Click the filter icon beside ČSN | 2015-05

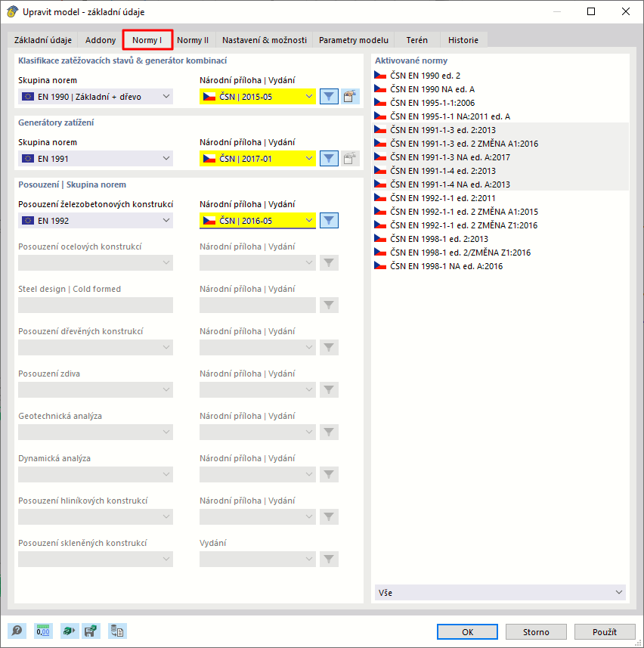pyautogui.click(x=329, y=97)
